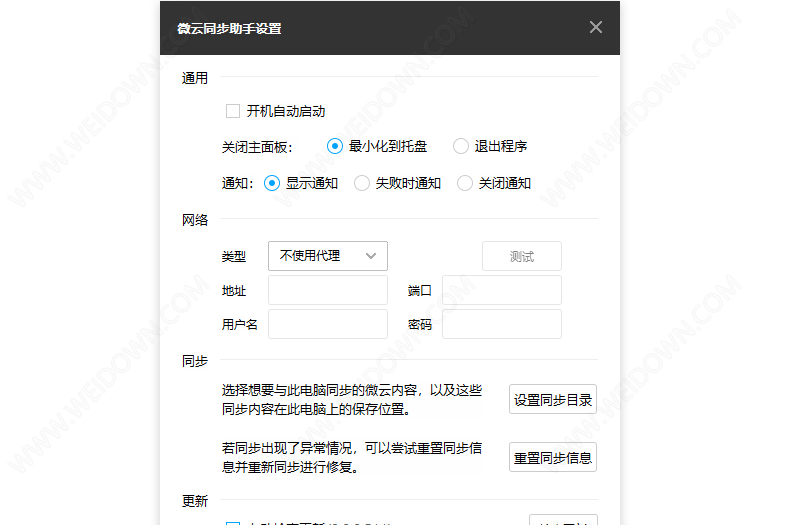Choose 失败时通知 radio option
The image size is (790, 525).
pos(361,183)
